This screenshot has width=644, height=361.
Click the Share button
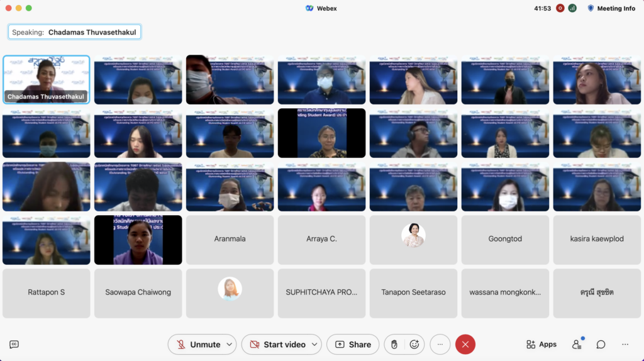click(353, 345)
